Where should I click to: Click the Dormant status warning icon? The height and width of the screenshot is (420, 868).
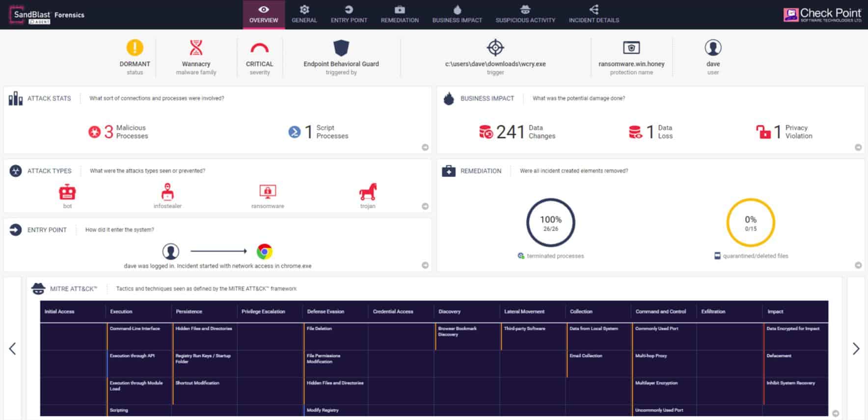click(135, 48)
